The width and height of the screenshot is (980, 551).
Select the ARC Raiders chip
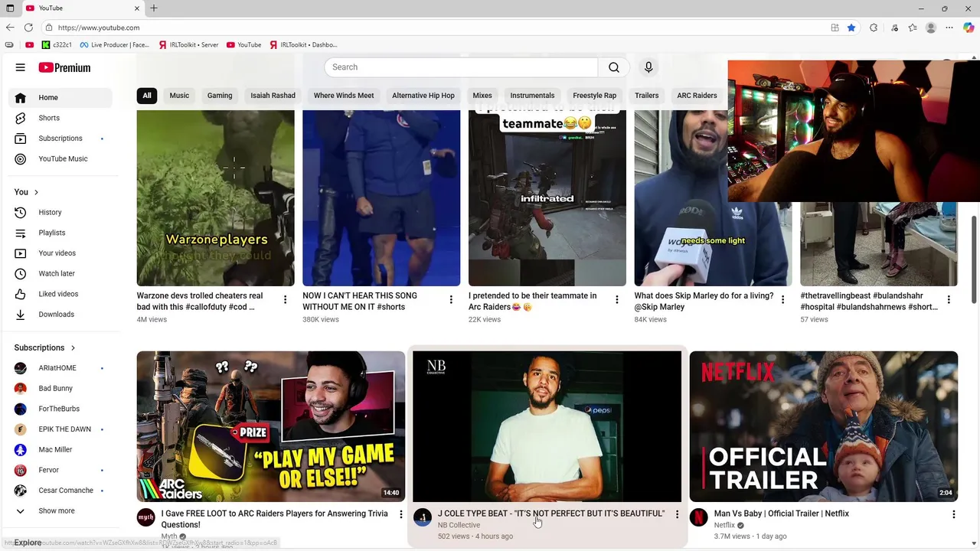click(697, 96)
